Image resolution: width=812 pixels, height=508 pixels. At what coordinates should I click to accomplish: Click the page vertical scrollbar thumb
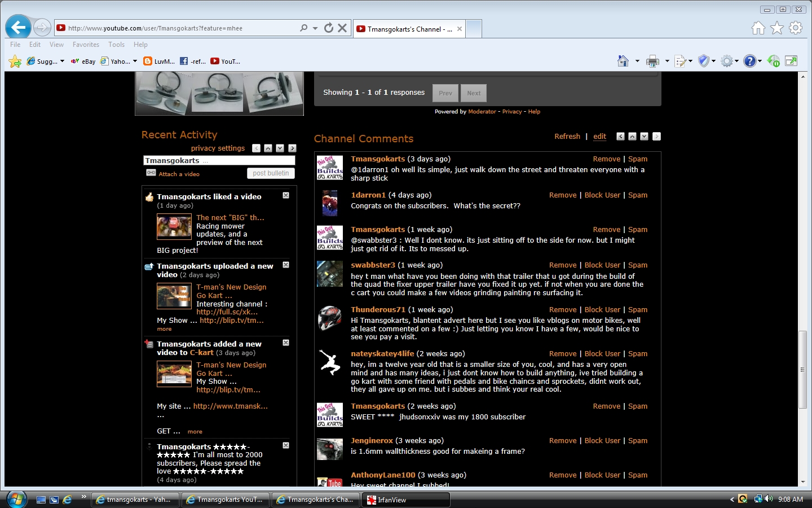802,370
